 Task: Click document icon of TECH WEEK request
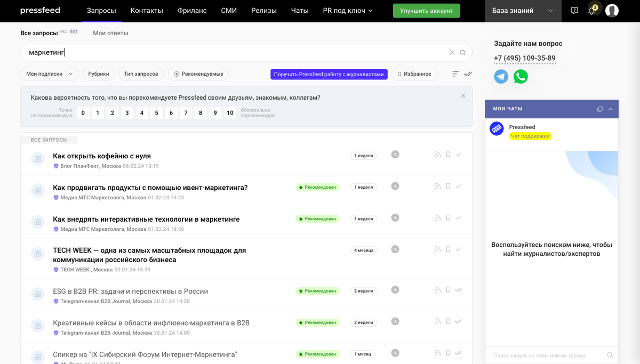[37, 254]
